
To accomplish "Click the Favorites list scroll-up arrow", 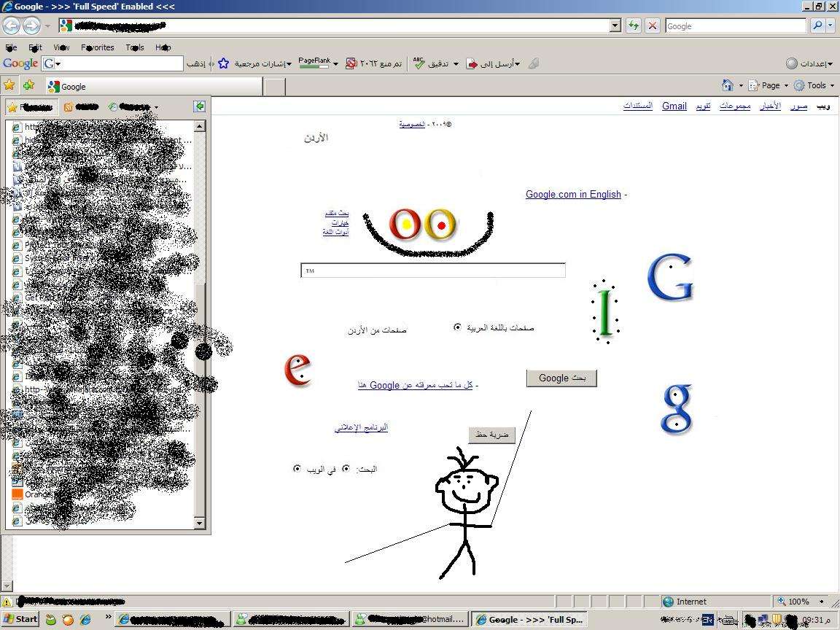I will click(x=199, y=126).
